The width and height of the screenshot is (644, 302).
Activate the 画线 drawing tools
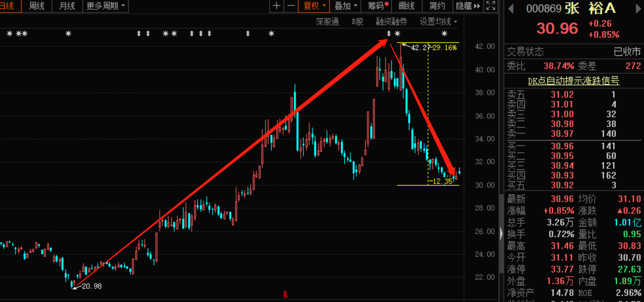coord(406,6)
